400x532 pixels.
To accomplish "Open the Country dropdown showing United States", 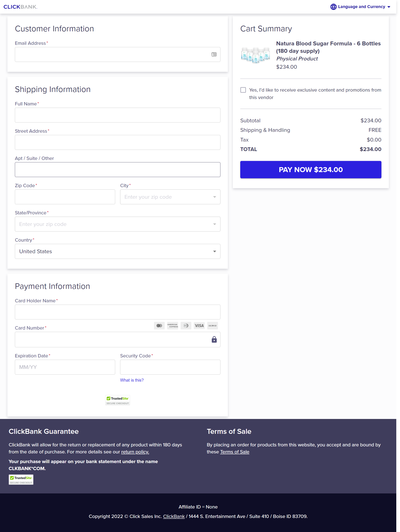I will [117, 251].
